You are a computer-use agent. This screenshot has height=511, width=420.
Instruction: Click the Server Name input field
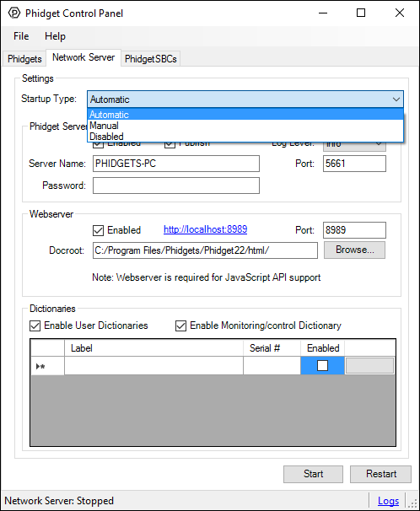176,164
